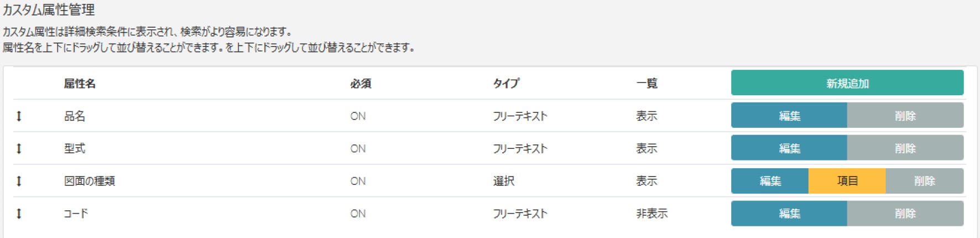The width and height of the screenshot is (980, 238).
Task: Open edit for the 型式 attribute
Action: pos(789,148)
